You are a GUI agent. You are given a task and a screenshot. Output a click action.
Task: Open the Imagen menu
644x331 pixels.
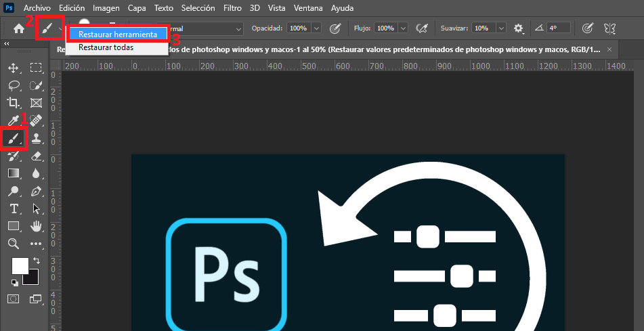coord(106,8)
